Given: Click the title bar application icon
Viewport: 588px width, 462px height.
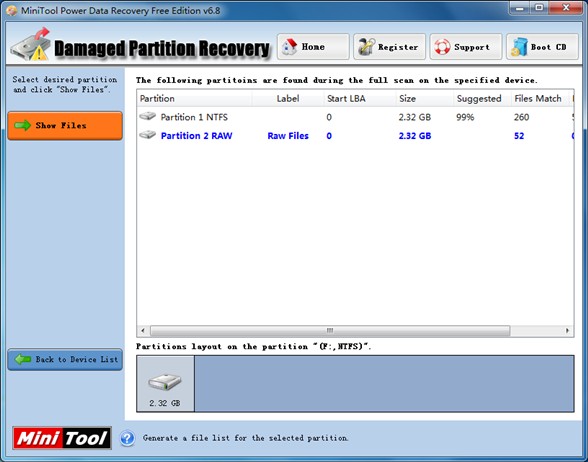Looking at the screenshot, I should (12, 10).
